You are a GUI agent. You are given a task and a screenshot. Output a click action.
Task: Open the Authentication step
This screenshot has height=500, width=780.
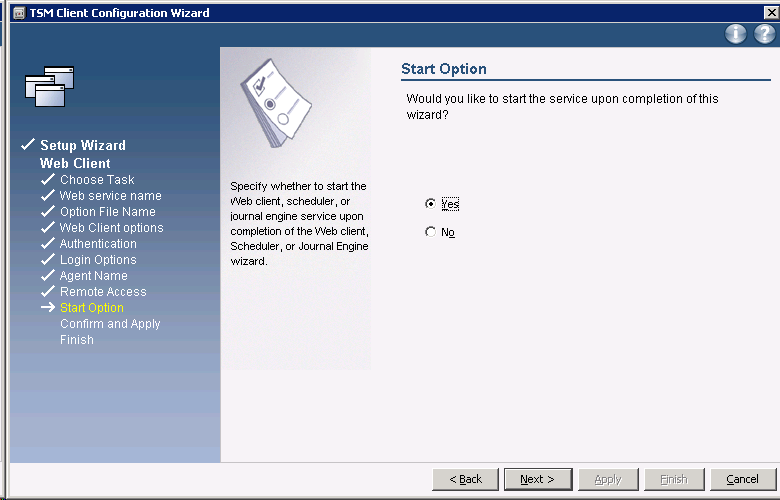click(98, 244)
